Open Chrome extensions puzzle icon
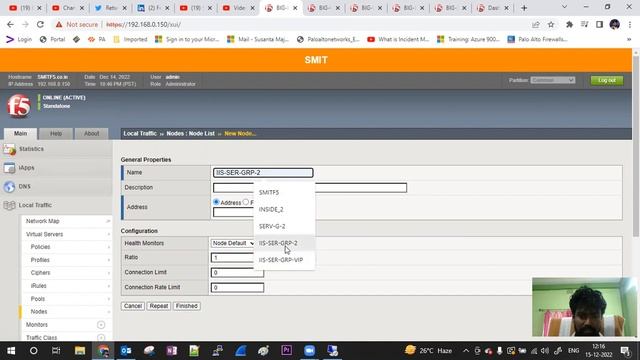 569,24
